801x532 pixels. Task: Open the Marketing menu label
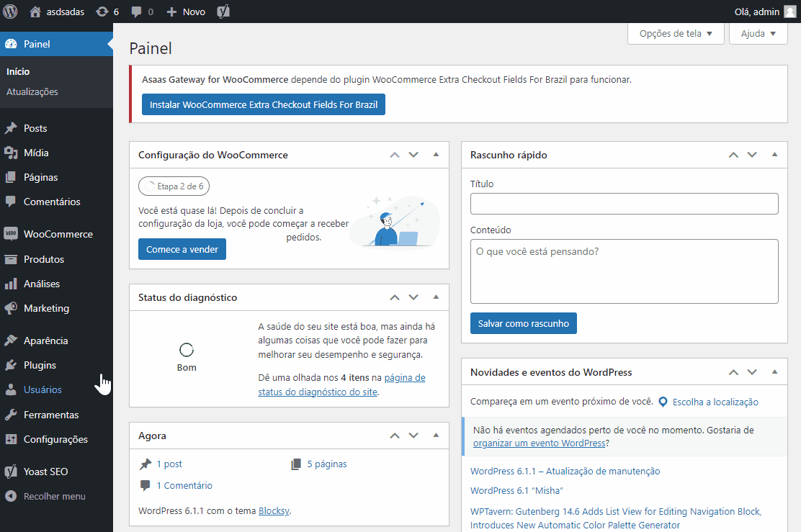(x=47, y=308)
